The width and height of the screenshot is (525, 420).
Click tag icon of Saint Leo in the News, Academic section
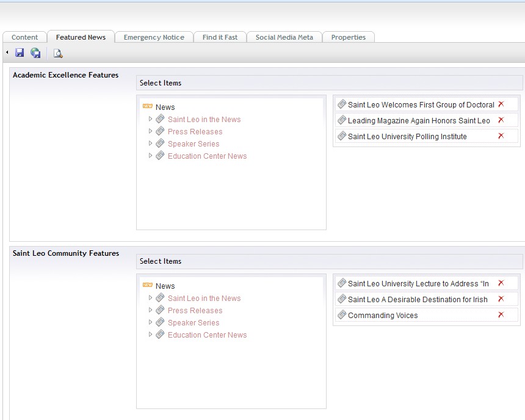(161, 118)
